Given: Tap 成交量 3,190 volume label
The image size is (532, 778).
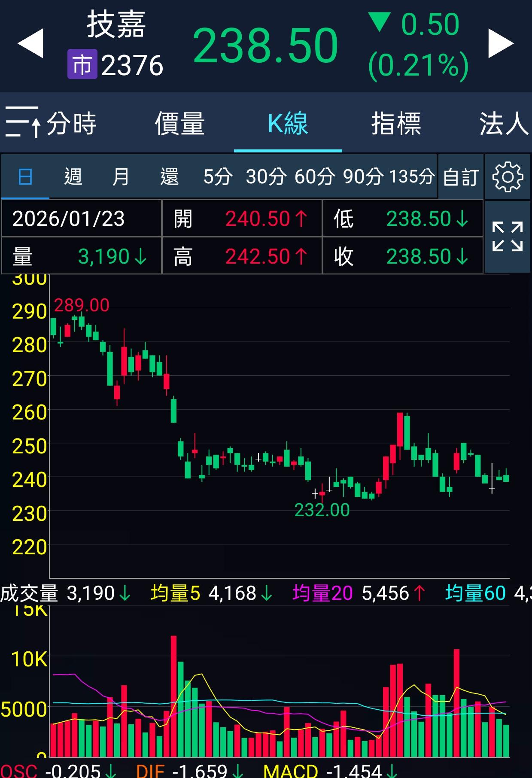Looking at the screenshot, I should click(x=65, y=593).
